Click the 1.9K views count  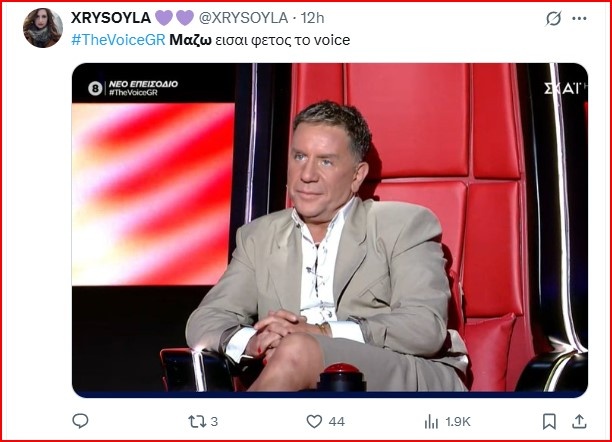tap(458, 422)
